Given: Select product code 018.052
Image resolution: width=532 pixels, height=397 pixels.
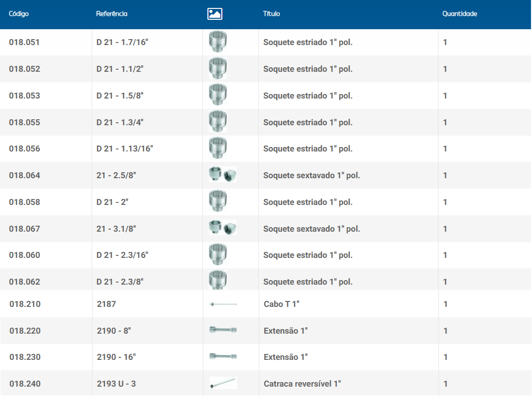Looking at the screenshot, I should (24, 69).
